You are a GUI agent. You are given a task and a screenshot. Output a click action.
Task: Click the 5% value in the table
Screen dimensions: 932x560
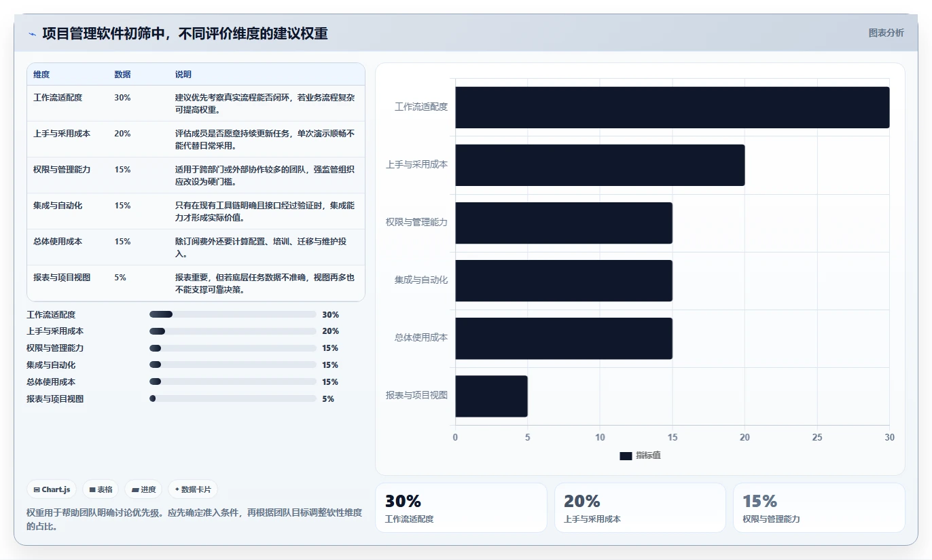coord(120,278)
